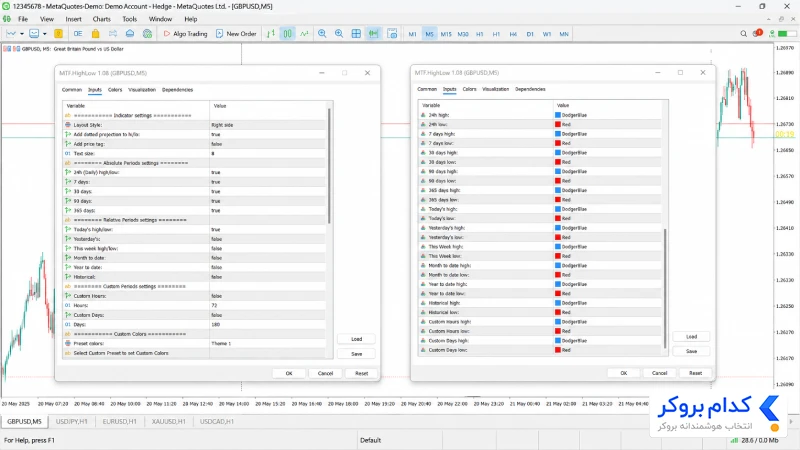Open Visualization tab in left dialog

[x=142, y=90]
